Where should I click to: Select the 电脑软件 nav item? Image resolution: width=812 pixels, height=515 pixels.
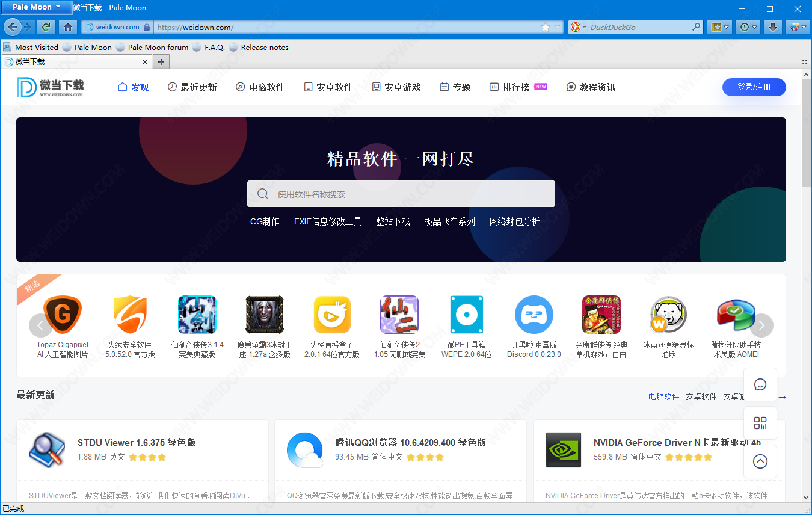[260, 87]
